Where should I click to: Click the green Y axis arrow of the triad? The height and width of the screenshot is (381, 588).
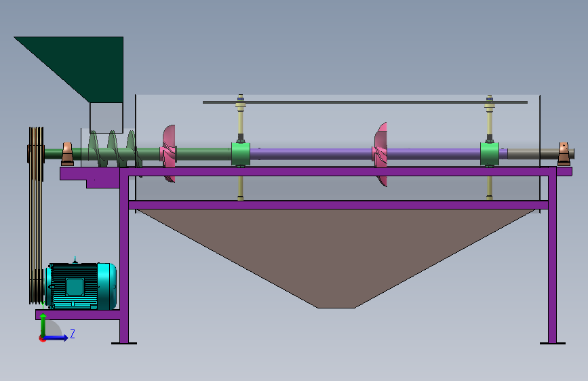43,324
